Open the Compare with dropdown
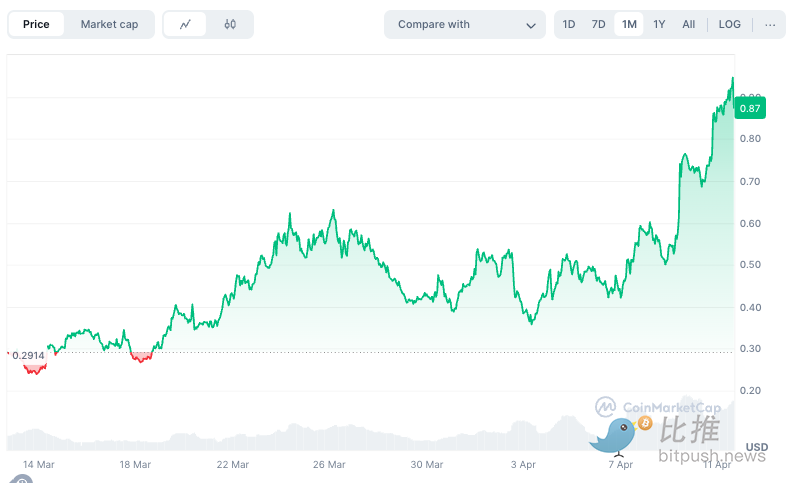The image size is (786, 483). click(x=464, y=24)
